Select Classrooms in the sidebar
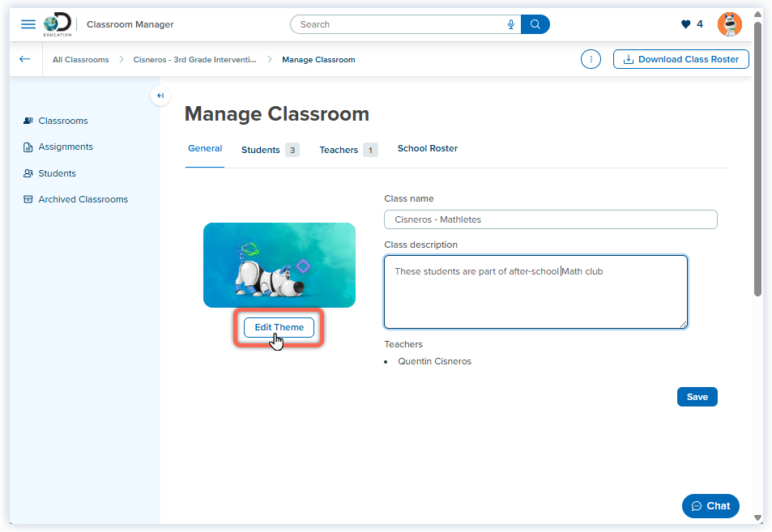The height and width of the screenshot is (532, 772). tap(63, 121)
